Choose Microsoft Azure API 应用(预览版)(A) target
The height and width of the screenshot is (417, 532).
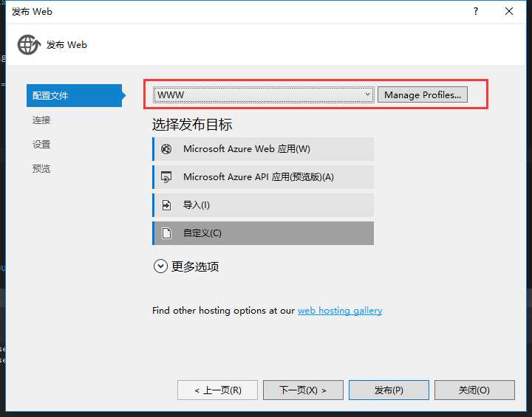click(x=263, y=177)
